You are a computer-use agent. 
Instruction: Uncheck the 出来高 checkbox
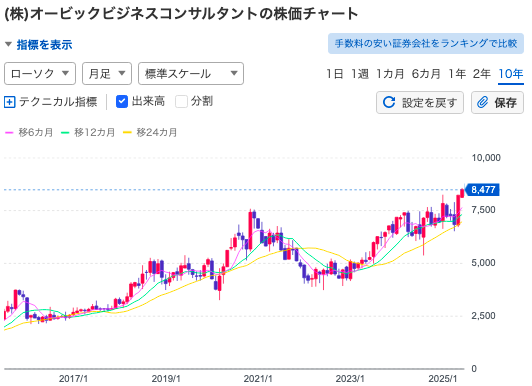122,101
